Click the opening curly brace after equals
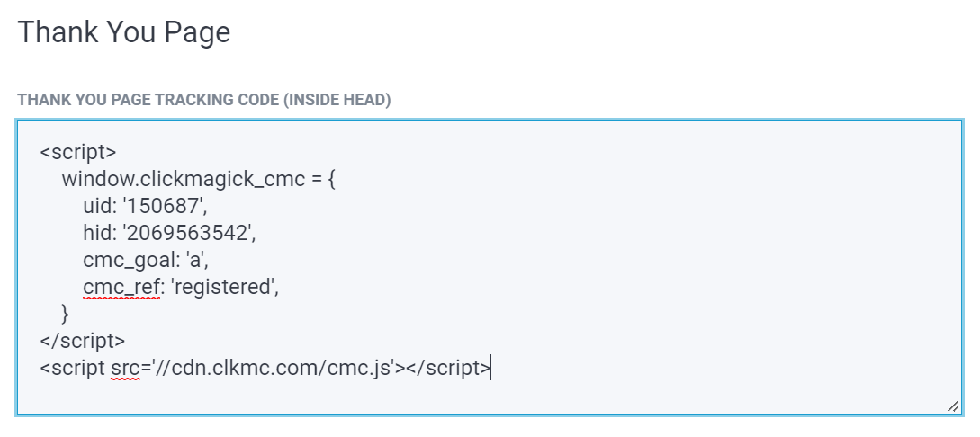This screenshot has height=437, width=980. tap(331, 178)
